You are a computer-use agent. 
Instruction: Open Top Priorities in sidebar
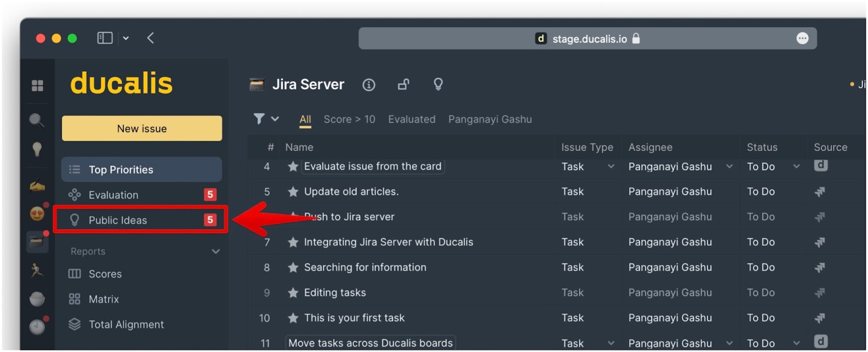(x=142, y=169)
